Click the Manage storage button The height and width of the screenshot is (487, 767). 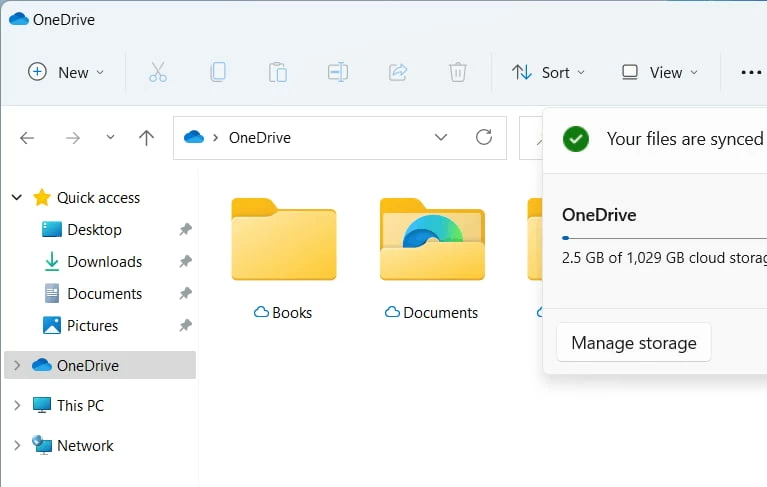click(633, 343)
